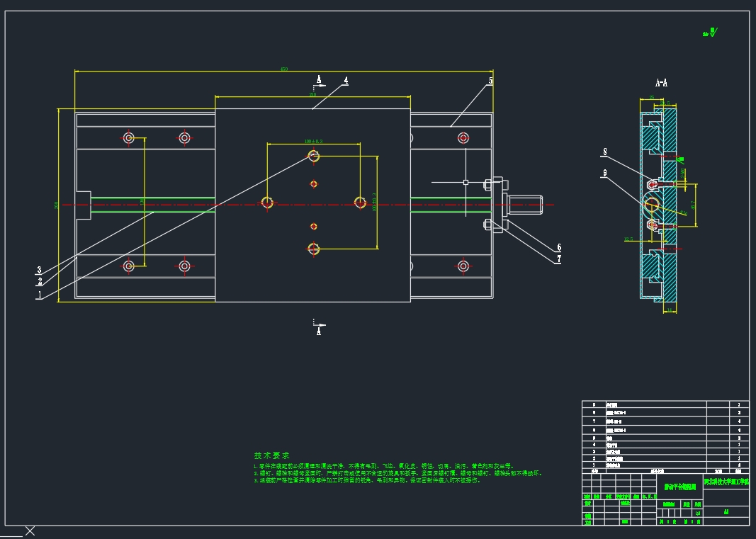Image resolution: width=756 pixels, height=539 pixels.
Task: Select the 14 dimension under the section view
Action: tap(670, 310)
